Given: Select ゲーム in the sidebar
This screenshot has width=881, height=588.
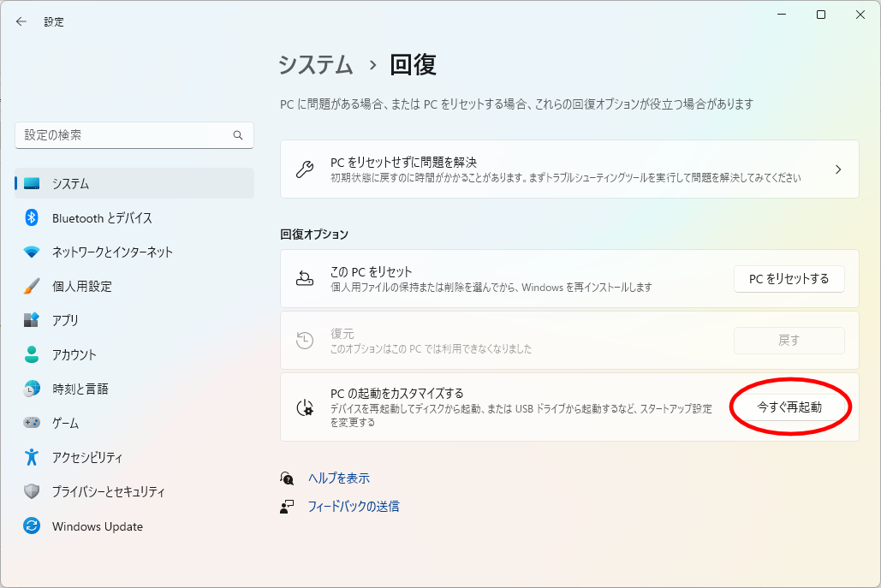Looking at the screenshot, I should click(x=65, y=424).
